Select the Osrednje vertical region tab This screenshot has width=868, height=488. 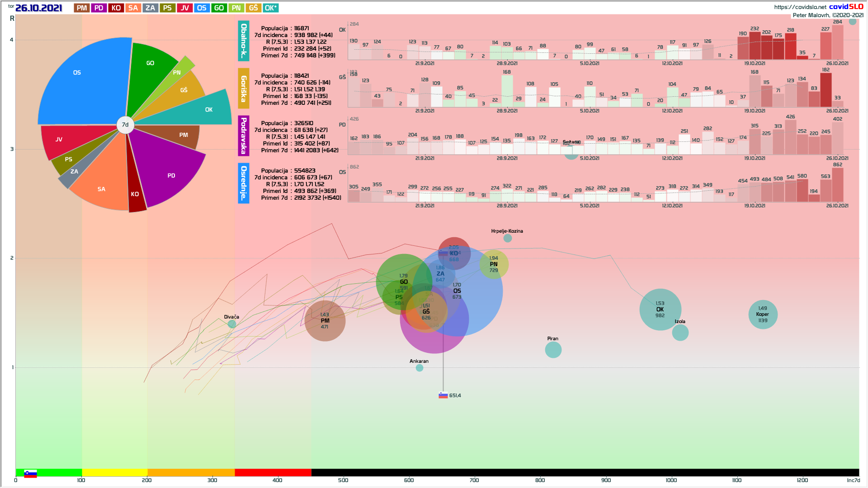tap(243, 183)
